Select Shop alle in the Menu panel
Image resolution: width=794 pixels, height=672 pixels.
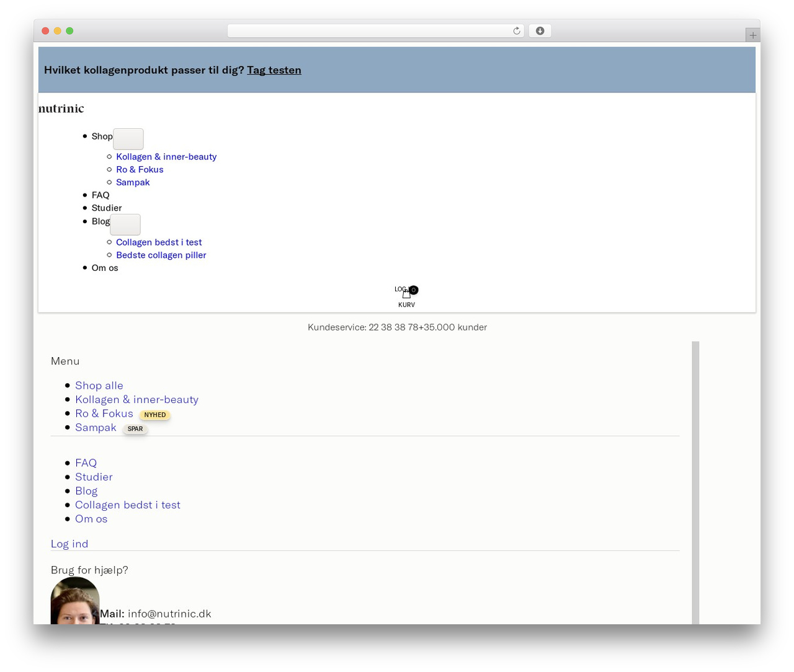pos(99,386)
